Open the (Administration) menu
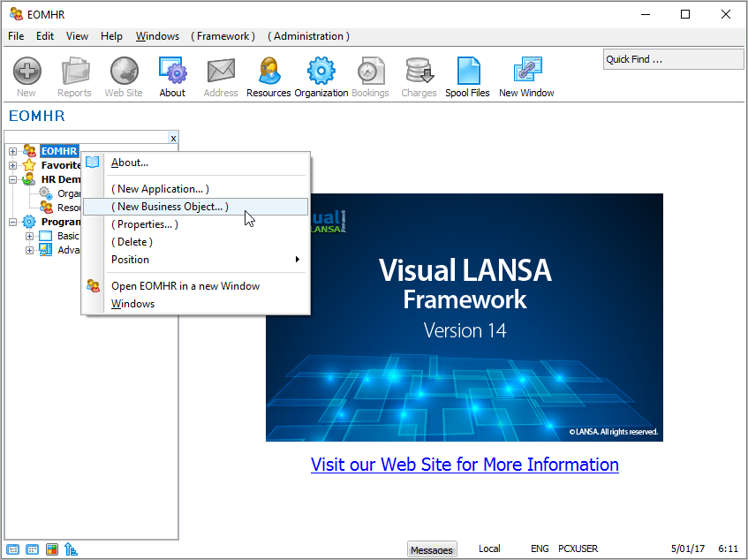This screenshot has width=748, height=560. [308, 36]
